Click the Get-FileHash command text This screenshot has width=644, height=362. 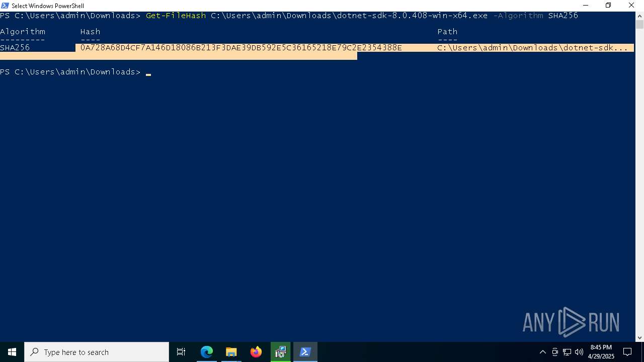pos(176,16)
